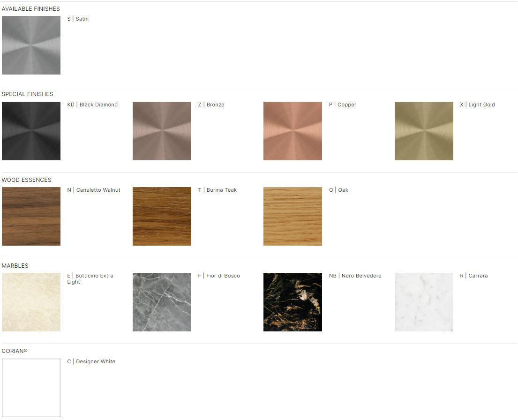
Task: Click the 'C | Designer White' label
Action: click(91, 361)
